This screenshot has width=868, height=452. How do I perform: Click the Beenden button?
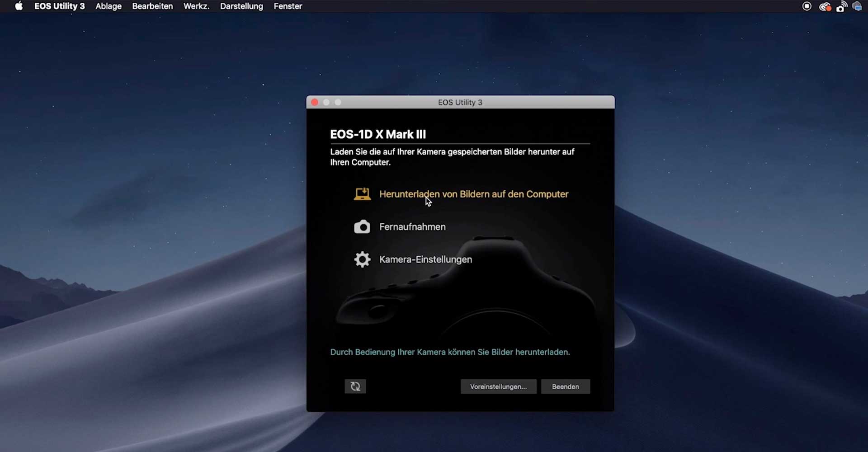tap(565, 386)
